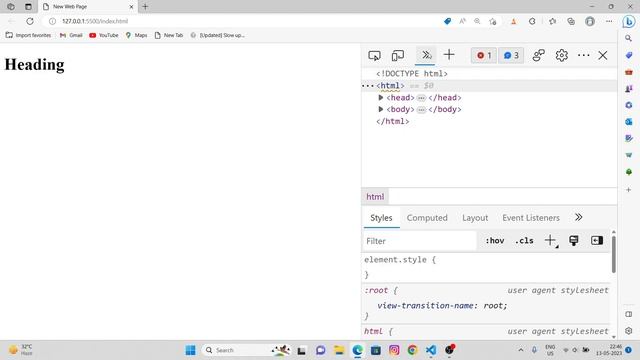Open a new browser tab
This screenshot has width=640, height=360.
point(145,7)
